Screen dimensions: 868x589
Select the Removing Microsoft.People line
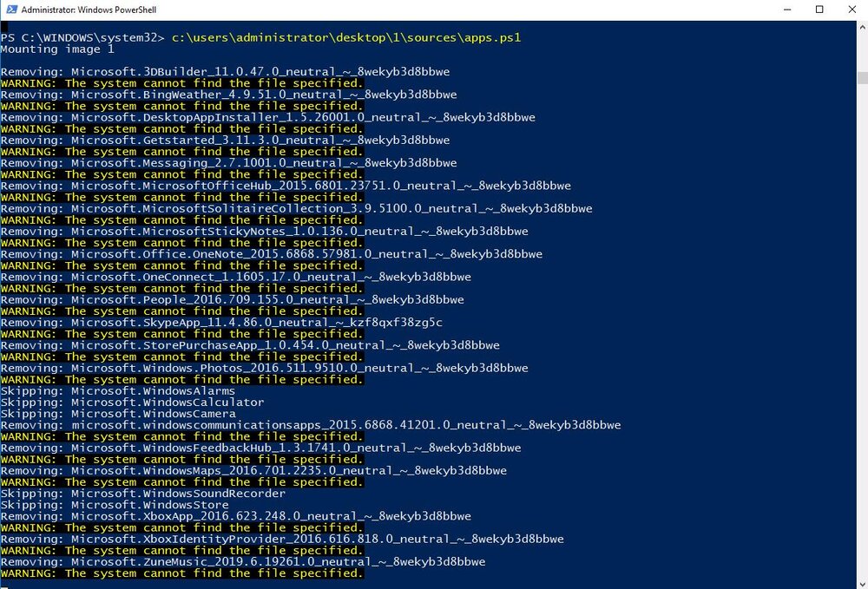232,300
